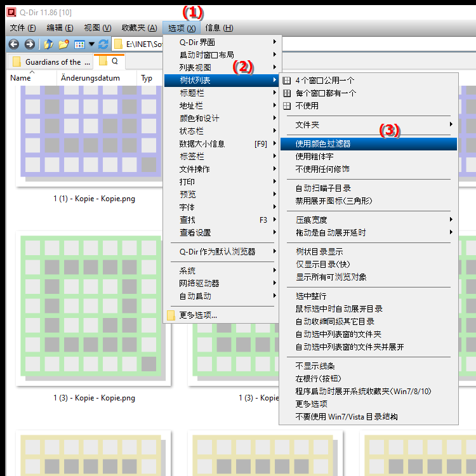476x476 pixels.
Task: Go back with the left arrow button
Action: point(14,44)
